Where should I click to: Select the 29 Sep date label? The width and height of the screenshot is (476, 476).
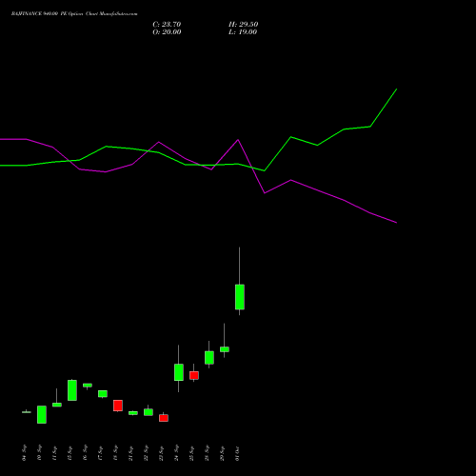222,453
